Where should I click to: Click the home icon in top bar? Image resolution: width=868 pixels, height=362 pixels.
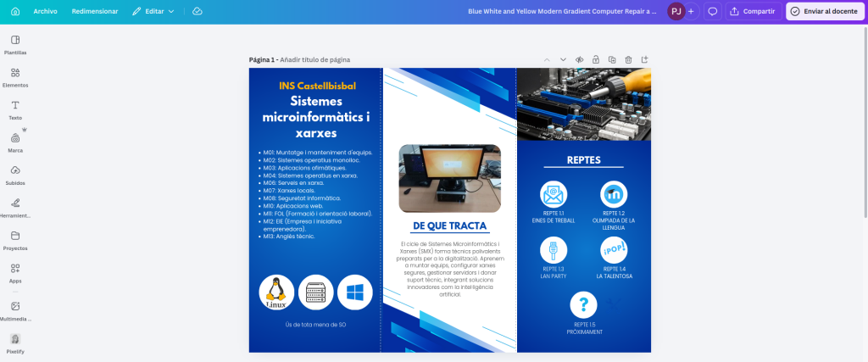[x=14, y=11]
